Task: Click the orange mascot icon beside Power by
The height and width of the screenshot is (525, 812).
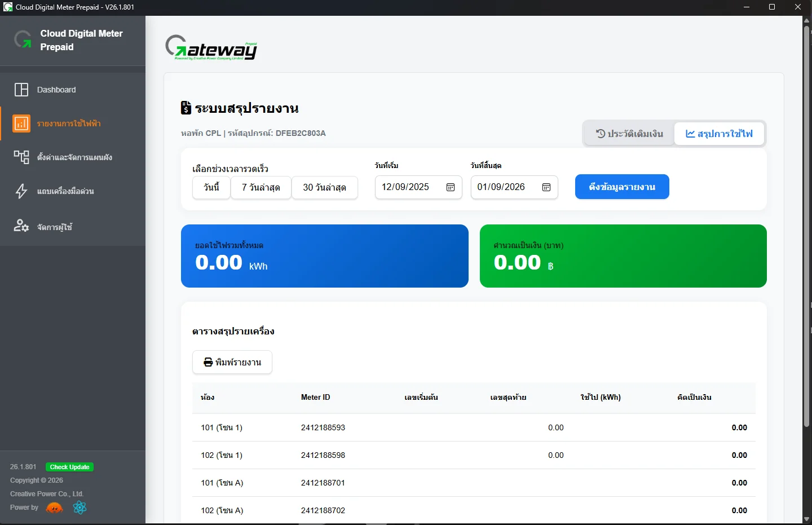Action: [x=54, y=508]
